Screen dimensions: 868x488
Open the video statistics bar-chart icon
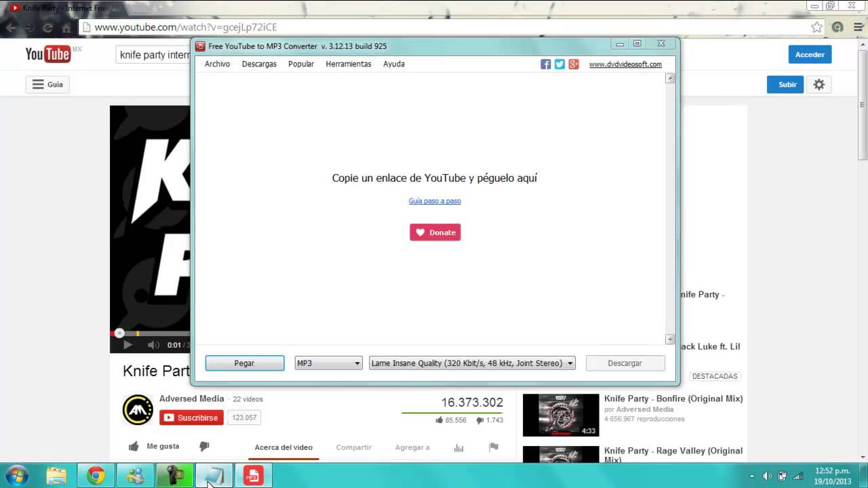459,447
